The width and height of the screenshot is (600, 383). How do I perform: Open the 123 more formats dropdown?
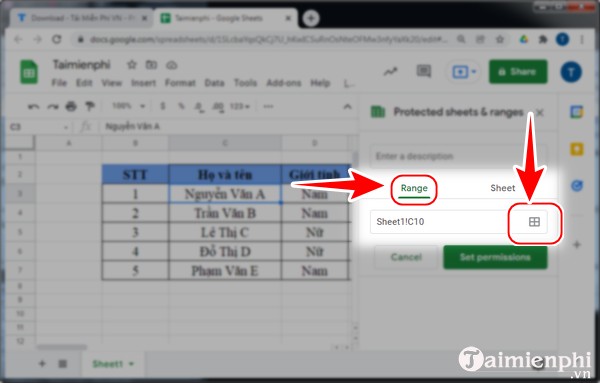tap(240, 106)
